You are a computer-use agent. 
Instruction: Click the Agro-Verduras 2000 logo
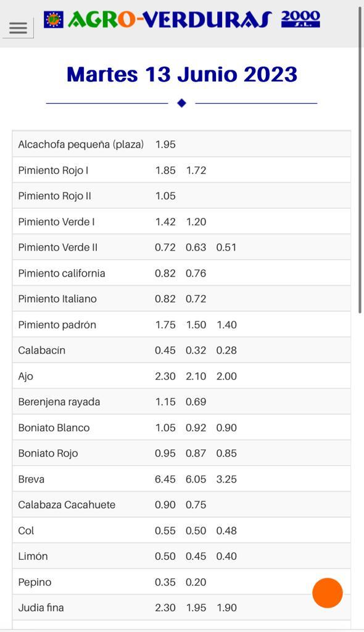[x=182, y=19]
